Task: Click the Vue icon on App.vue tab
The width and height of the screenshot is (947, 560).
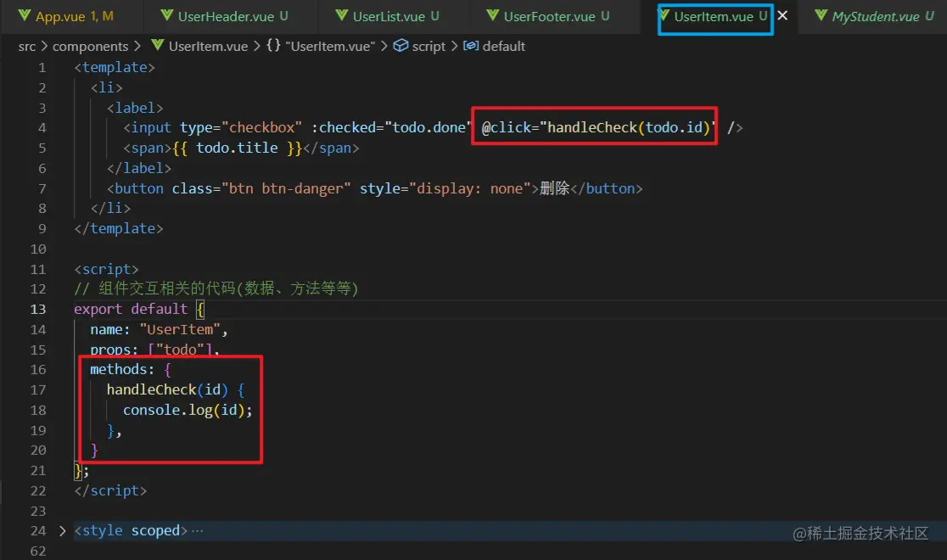Action: pyautogui.click(x=24, y=16)
